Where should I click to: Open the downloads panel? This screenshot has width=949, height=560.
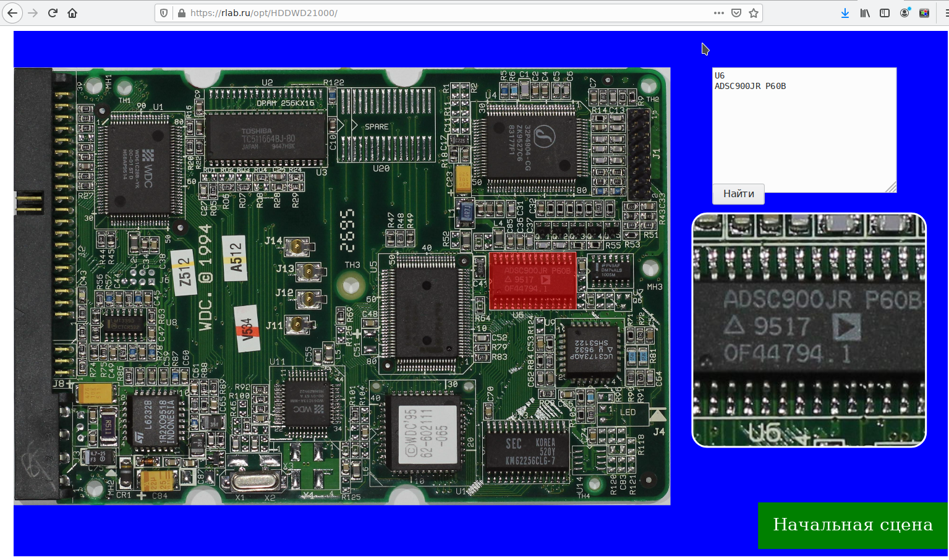[845, 13]
